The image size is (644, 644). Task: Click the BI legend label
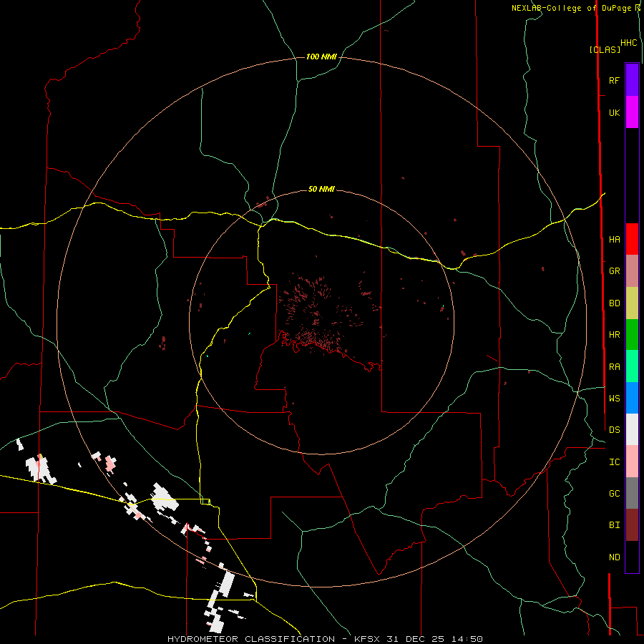pos(615,525)
